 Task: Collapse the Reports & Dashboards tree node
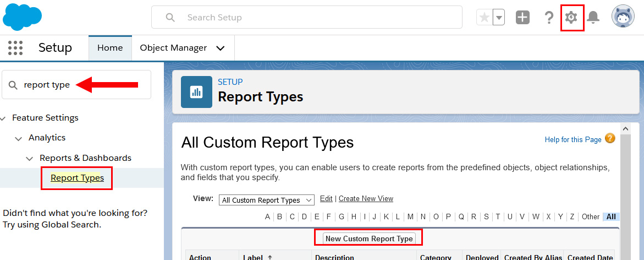[x=30, y=159]
